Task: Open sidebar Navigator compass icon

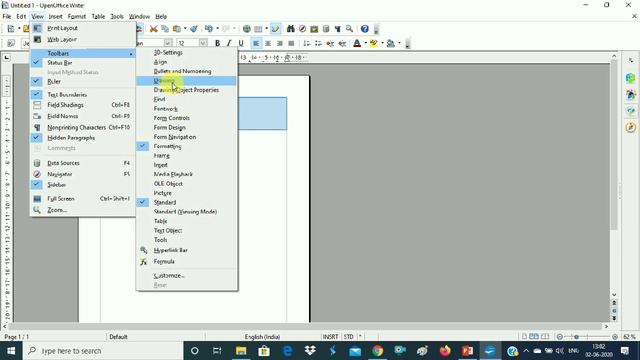Action: (631, 127)
